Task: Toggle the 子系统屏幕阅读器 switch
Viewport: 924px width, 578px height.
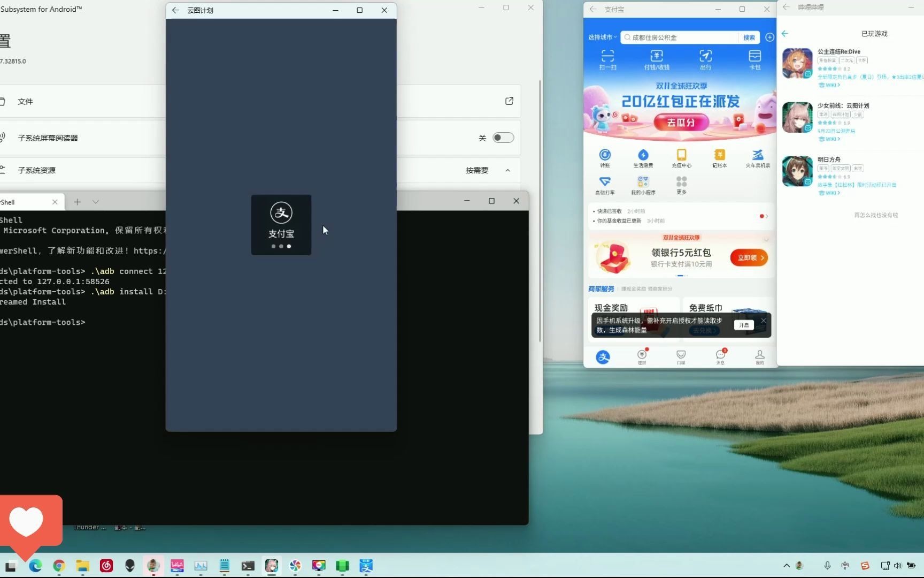Action: click(503, 138)
